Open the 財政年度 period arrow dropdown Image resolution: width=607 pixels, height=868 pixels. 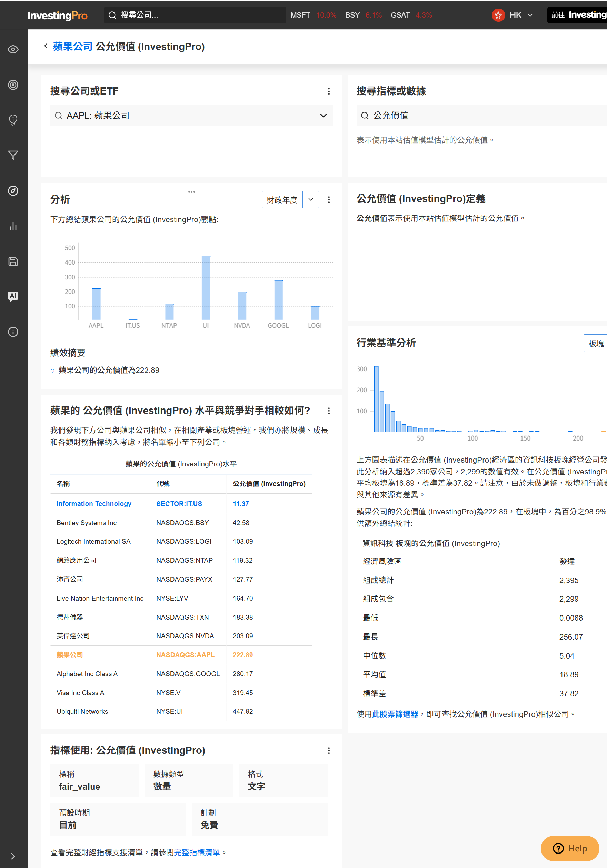[x=311, y=200]
